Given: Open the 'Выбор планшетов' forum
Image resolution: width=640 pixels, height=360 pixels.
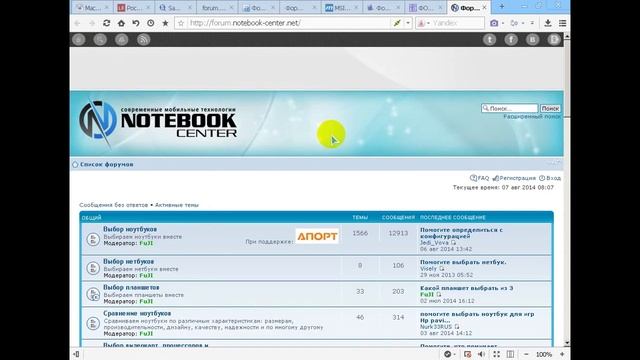Looking at the screenshot, I should tap(131, 288).
